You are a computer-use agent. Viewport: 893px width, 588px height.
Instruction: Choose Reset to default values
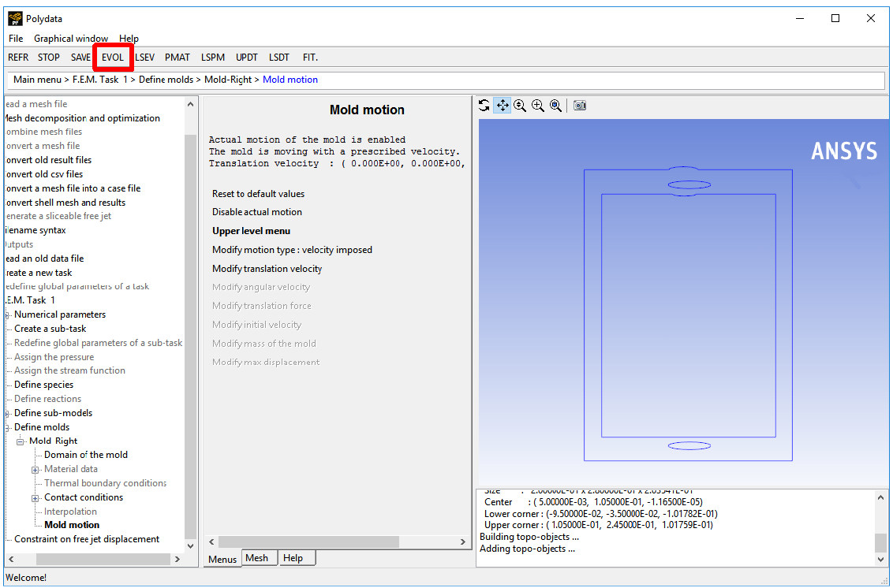pyautogui.click(x=259, y=194)
